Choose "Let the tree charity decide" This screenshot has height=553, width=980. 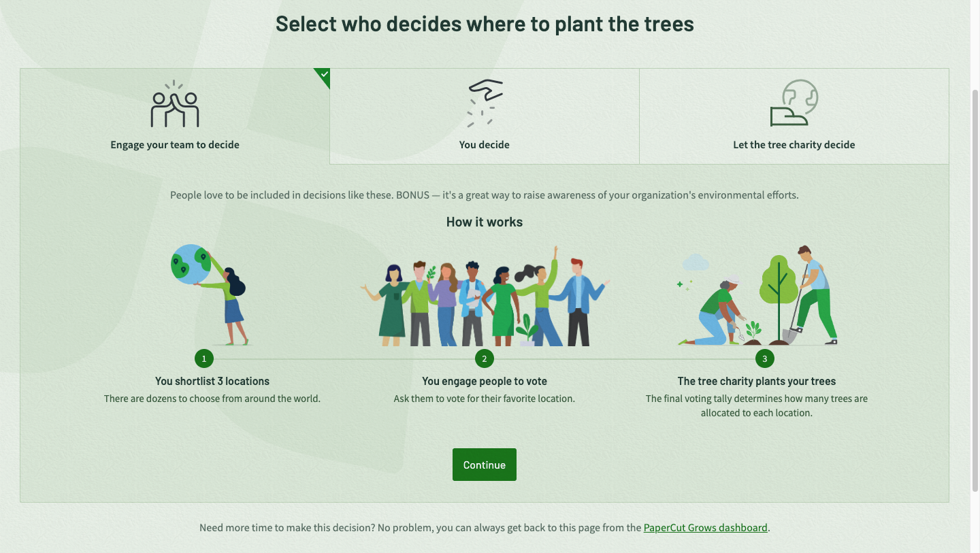[x=794, y=144]
